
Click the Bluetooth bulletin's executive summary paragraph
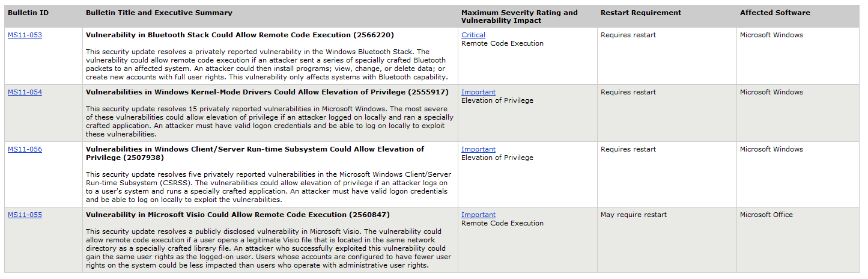(267, 64)
